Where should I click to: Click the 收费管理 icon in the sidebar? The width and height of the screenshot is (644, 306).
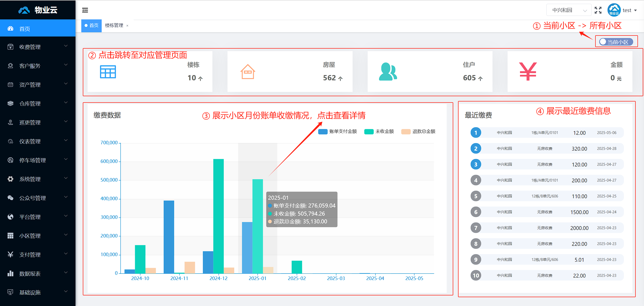[10, 47]
